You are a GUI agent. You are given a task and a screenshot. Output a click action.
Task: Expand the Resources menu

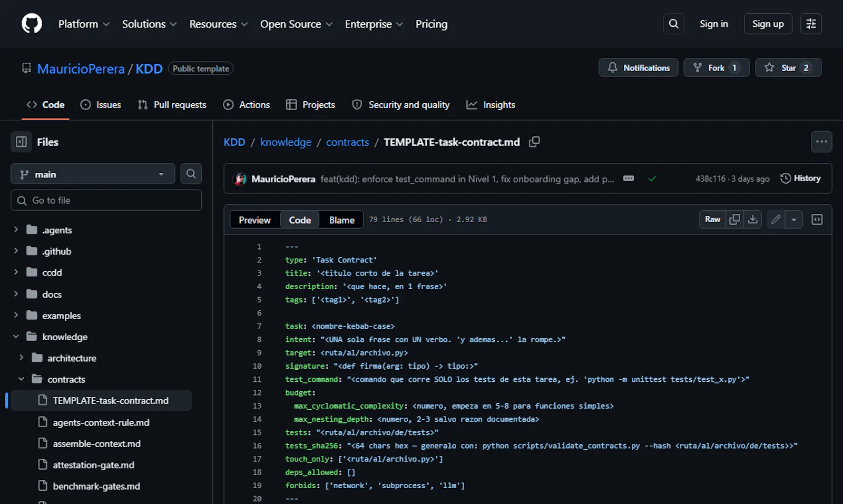pos(218,24)
